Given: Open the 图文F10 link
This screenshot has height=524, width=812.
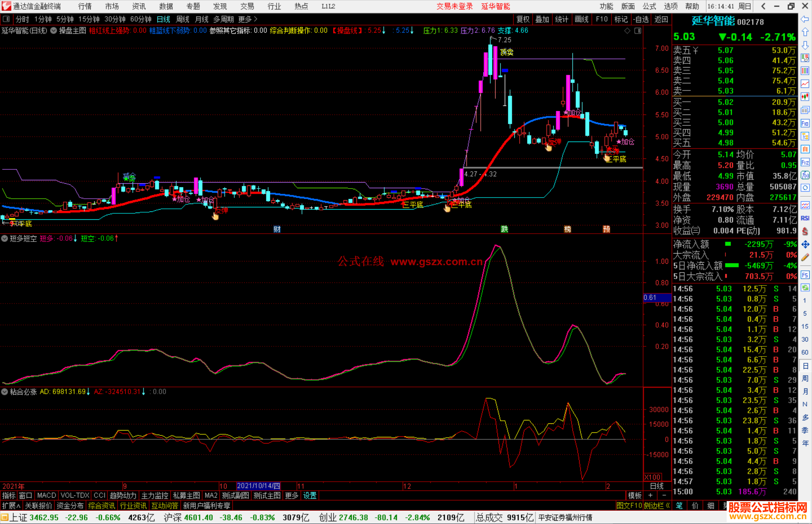Looking at the screenshot, I should 629,506.
